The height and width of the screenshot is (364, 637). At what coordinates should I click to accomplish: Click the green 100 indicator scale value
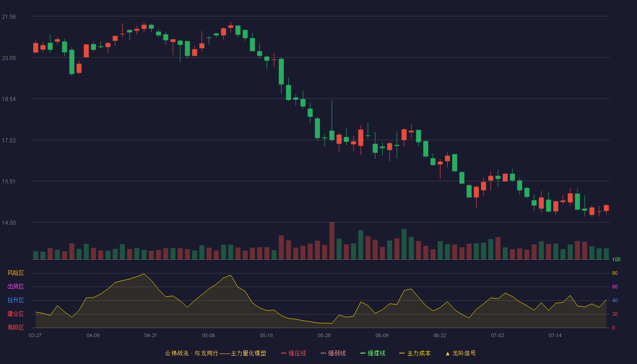click(616, 259)
